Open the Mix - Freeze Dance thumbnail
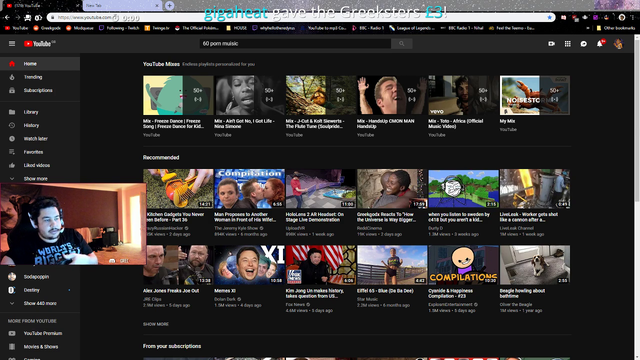 [178, 95]
